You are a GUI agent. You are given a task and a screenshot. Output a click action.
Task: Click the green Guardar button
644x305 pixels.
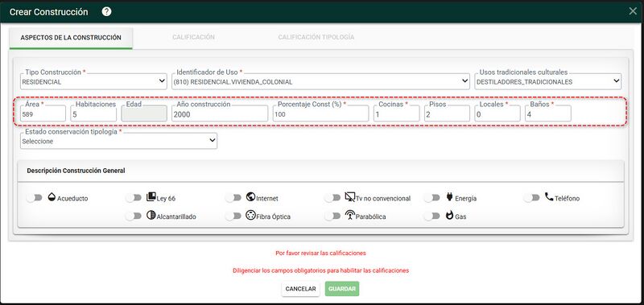(x=342, y=289)
